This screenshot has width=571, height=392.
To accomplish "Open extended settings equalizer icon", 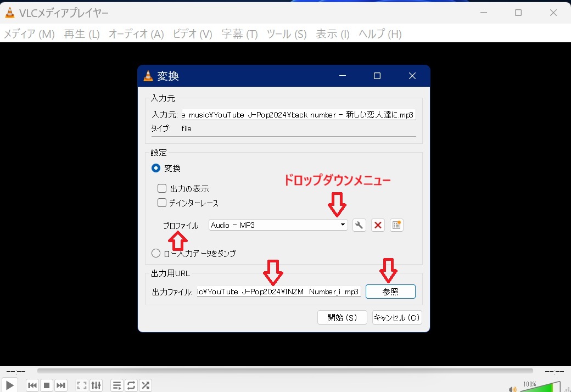I will pyautogui.click(x=96, y=385).
